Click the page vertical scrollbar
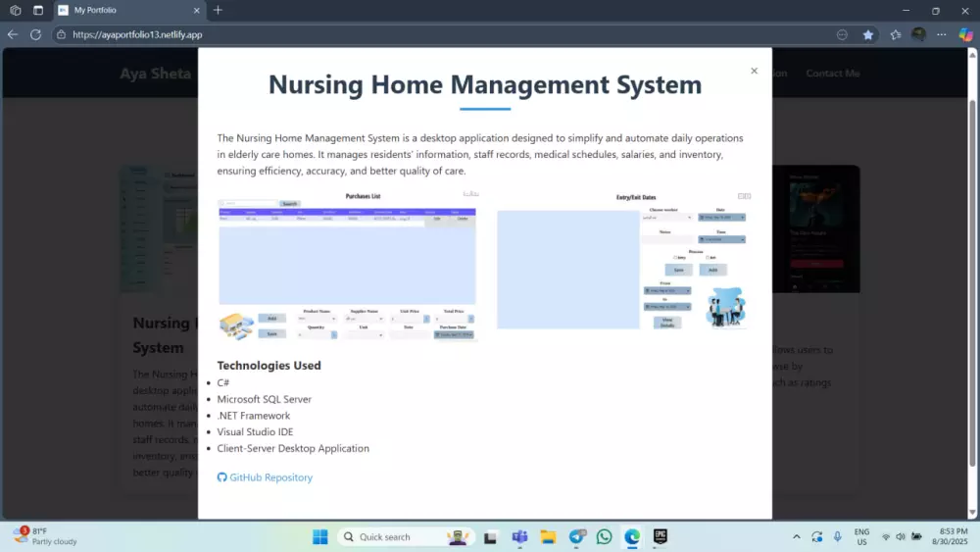The height and width of the screenshot is (552, 980). click(972, 283)
